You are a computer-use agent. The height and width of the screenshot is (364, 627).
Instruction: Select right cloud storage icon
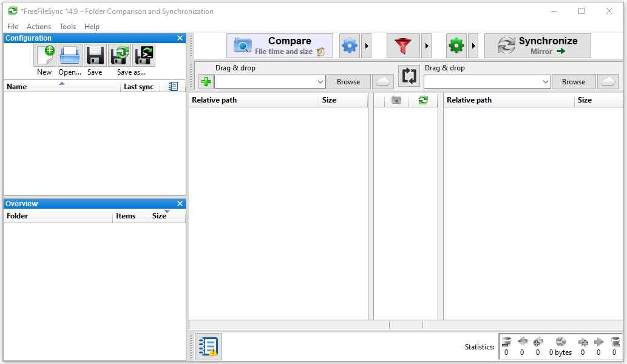[x=608, y=82]
